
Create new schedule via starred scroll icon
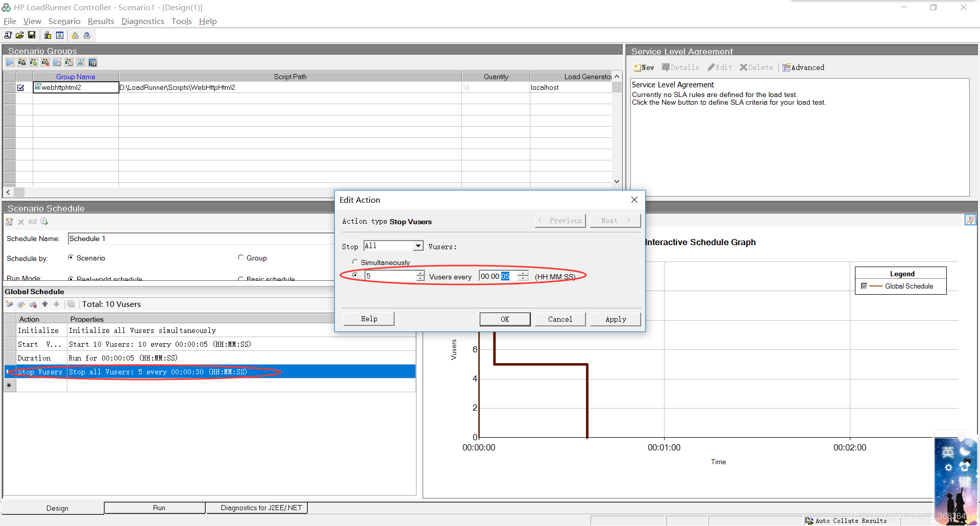[x=9, y=222]
